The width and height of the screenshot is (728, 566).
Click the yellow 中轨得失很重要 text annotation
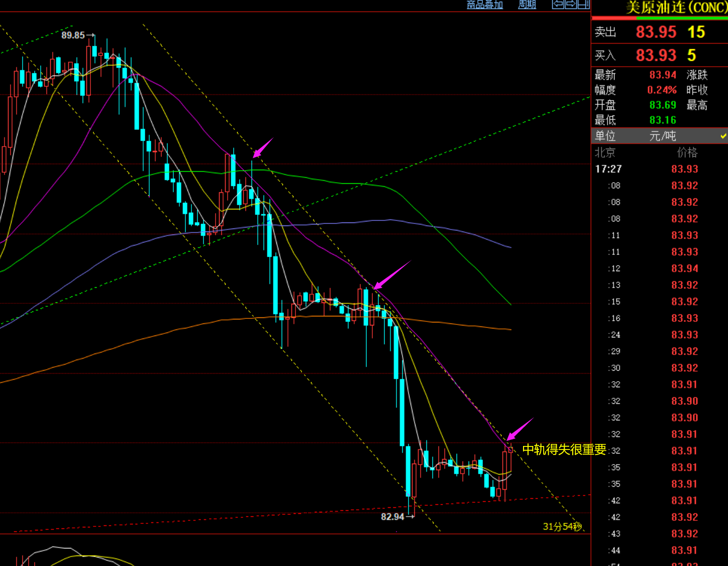(564, 449)
